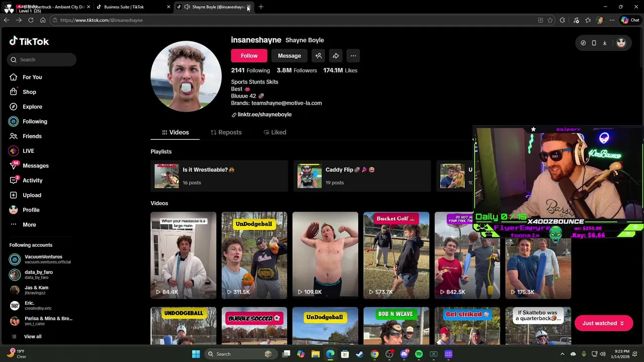Open the Upload page

pyautogui.click(x=32, y=195)
